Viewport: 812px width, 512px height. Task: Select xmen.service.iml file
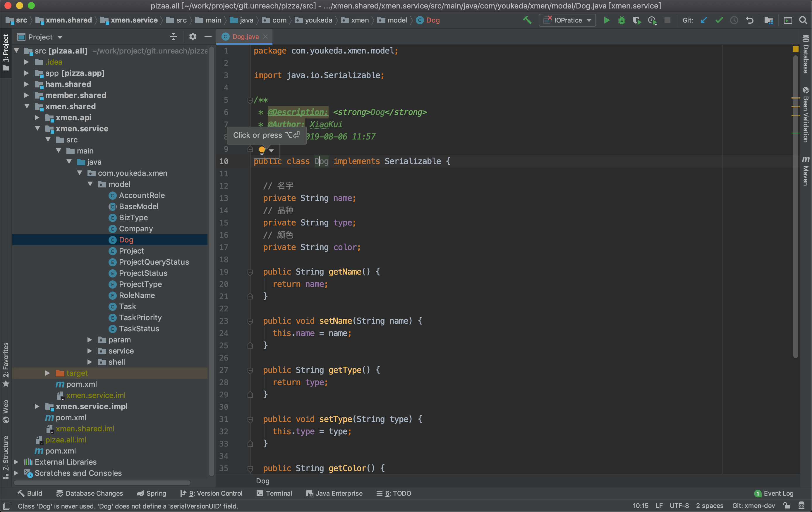[x=96, y=395]
